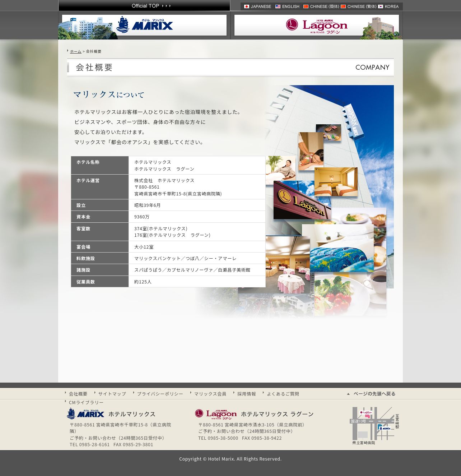
Task: Click the 9360万 capital value
Action: 142,217
